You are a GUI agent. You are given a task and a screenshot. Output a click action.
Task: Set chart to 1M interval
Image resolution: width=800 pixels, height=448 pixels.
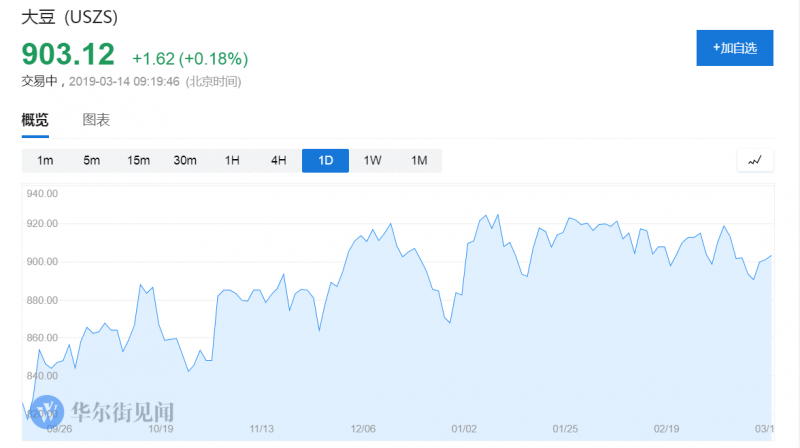(418, 161)
